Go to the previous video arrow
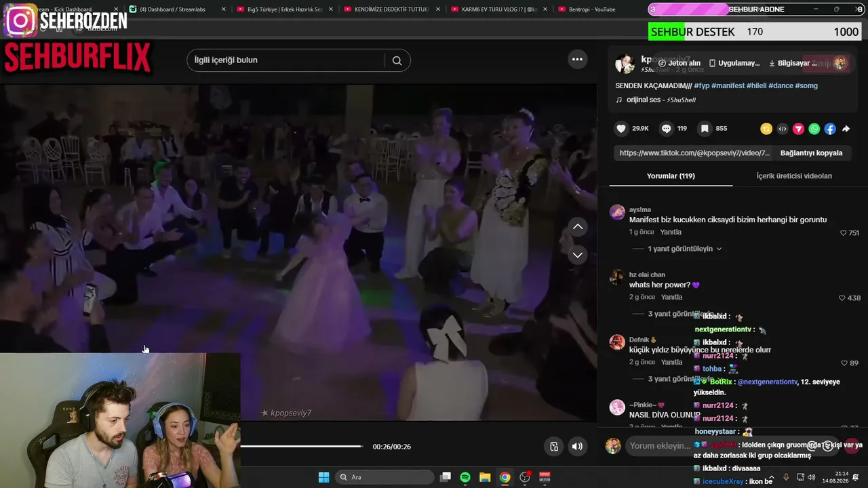Image resolution: width=868 pixels, height=488 pixels. [578, 226]
